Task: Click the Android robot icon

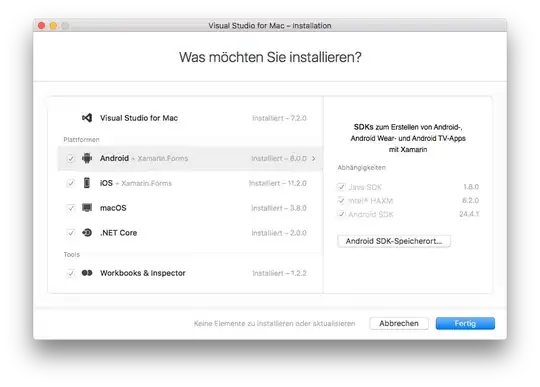Action: tap(87, 158)
